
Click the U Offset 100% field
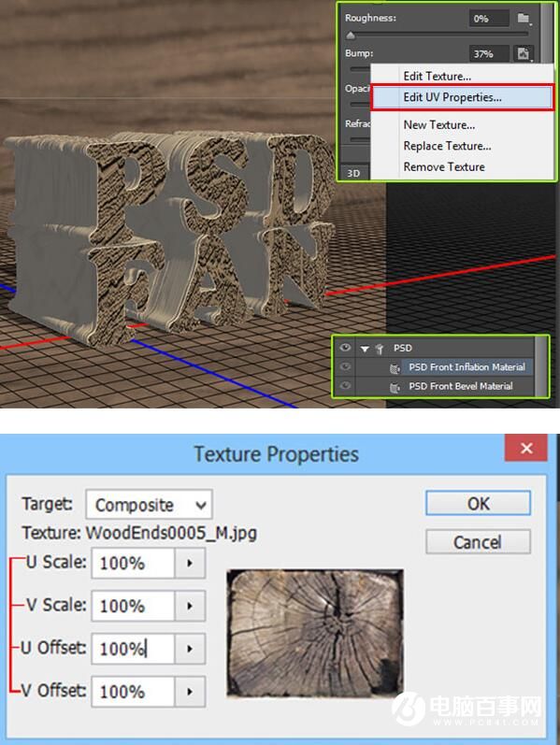[x=133, y=649]
